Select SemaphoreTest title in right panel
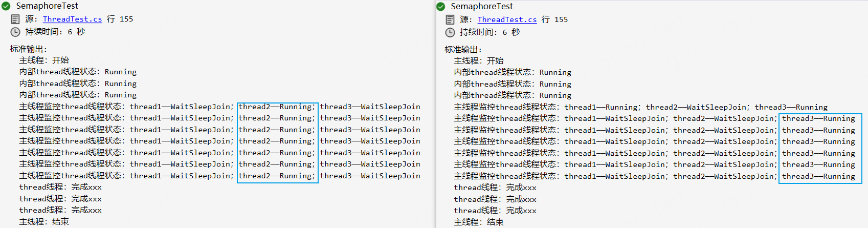 482,7
